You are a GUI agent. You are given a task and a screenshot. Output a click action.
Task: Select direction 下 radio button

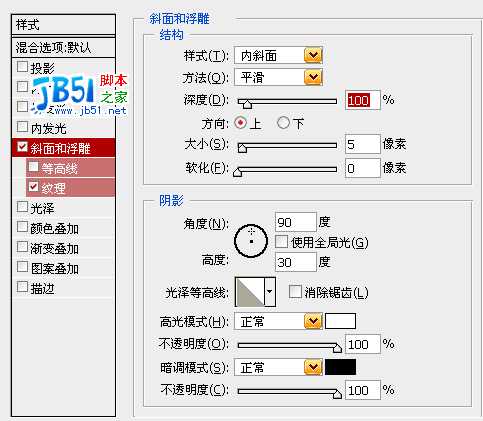click(x=283, y=123)
